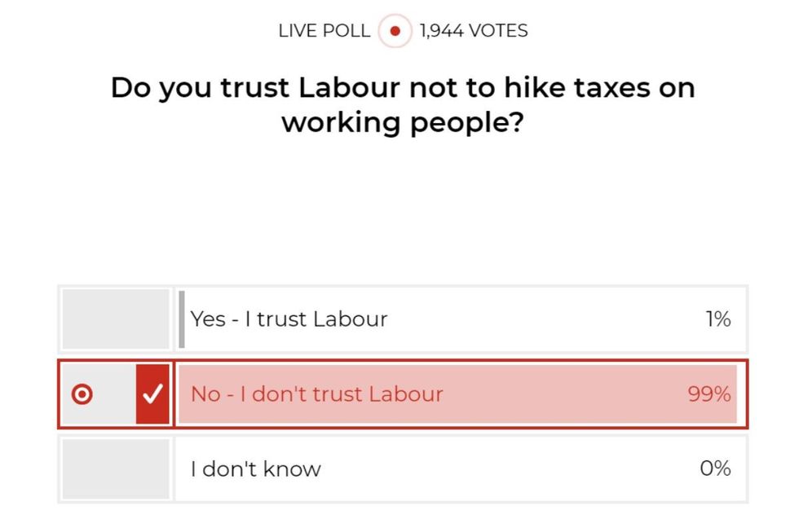Choose the "Yes - I trust Labour" answer text
The height and width of the screenshot is (532, 799).
click(x=289, y=319)
